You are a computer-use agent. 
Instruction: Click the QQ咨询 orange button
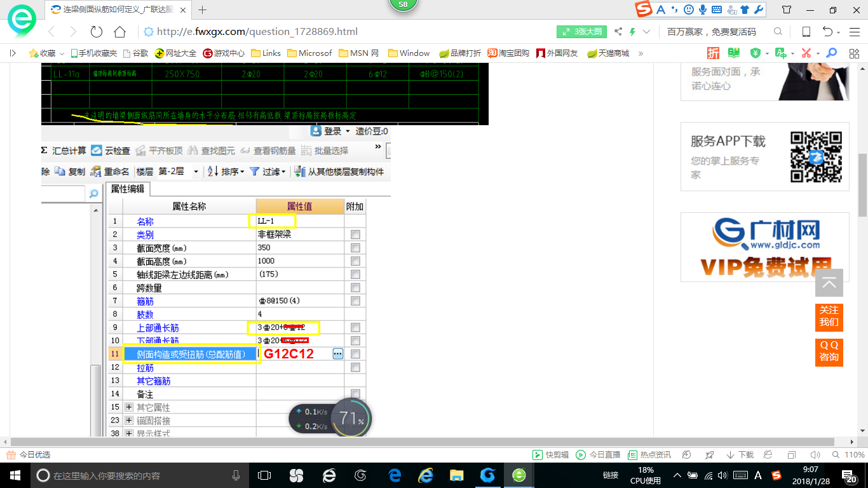point(829,351)
